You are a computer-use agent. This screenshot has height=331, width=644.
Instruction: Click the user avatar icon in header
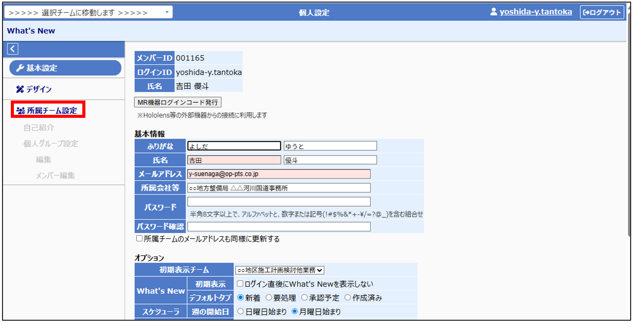click(x=494, y=12)
